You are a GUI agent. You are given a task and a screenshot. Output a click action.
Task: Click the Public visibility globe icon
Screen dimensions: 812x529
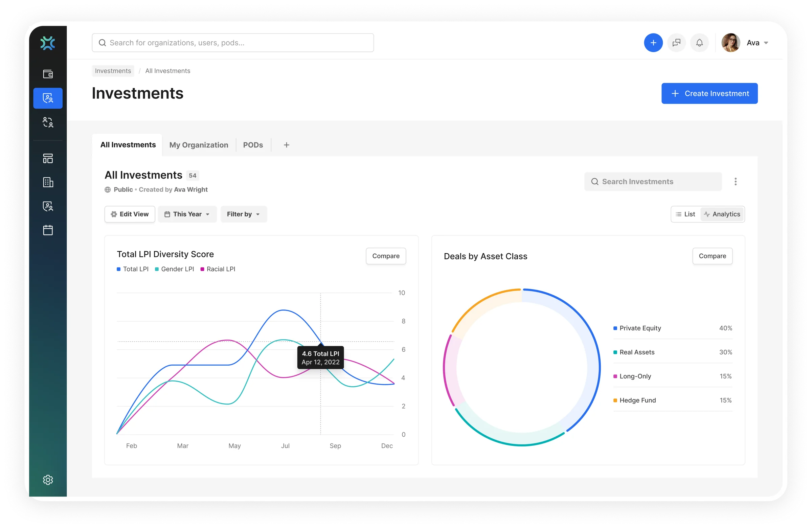(108, 190)
